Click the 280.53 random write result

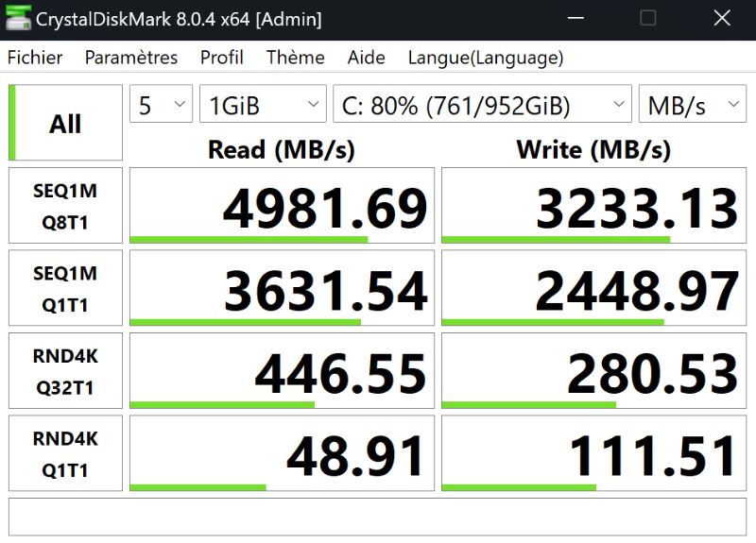(594, 371)
